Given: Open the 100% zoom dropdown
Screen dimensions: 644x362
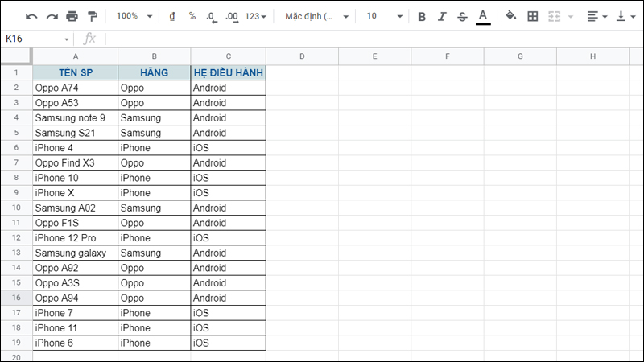Looking at the screenshot, I should [x=134, y=16].
